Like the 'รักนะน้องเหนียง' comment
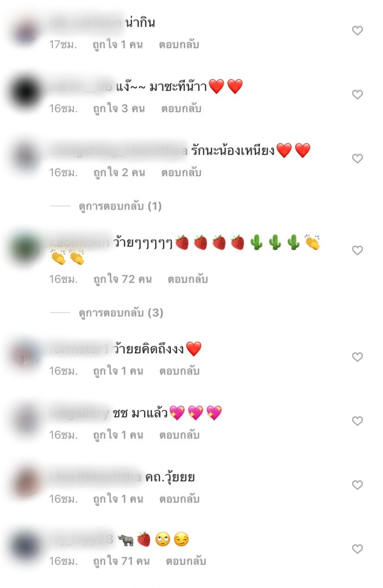 coord(357,158)
